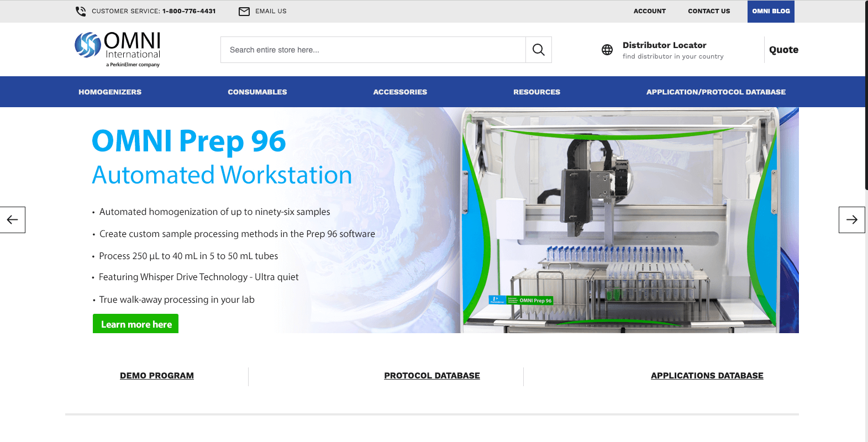This screenshot has width=868, height=442.
Task: Open the Email Us link
Action: (271, 11)
